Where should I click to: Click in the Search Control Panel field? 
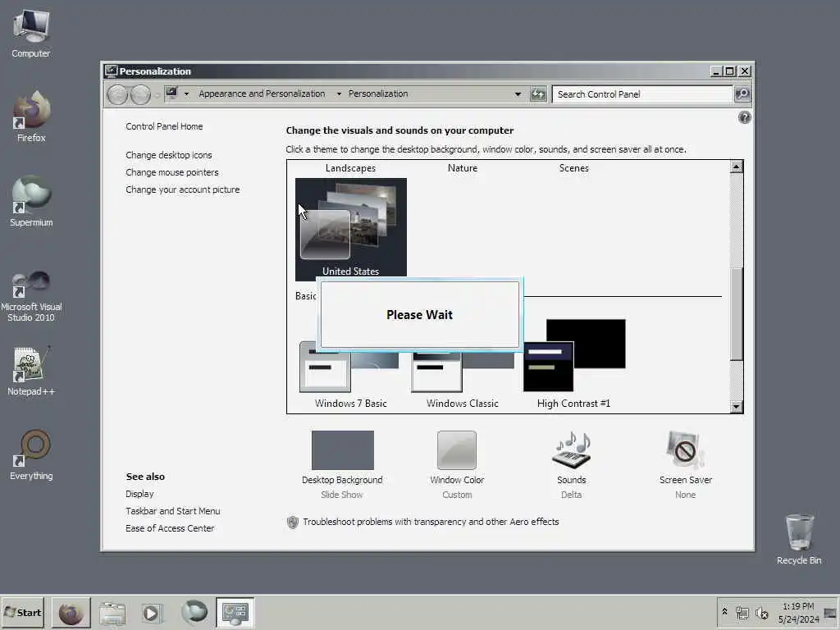pos(642,94)
